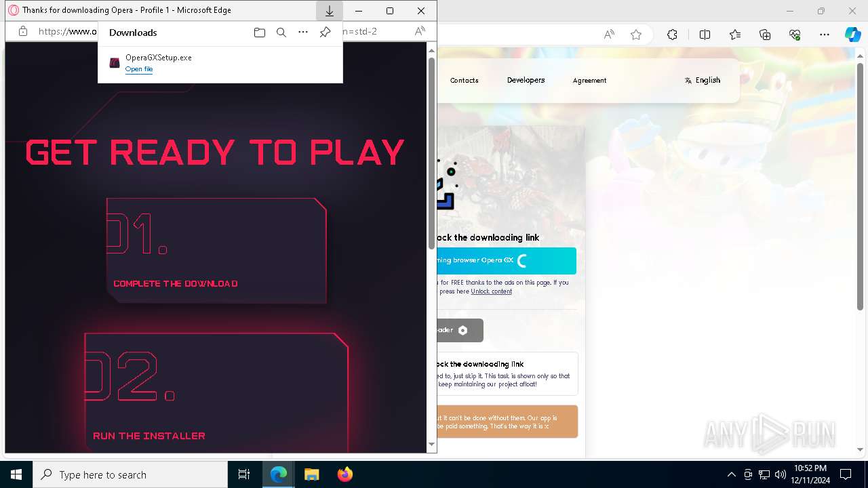
Task: Open Microsoft Edge from taskbar
Action: 279,474
